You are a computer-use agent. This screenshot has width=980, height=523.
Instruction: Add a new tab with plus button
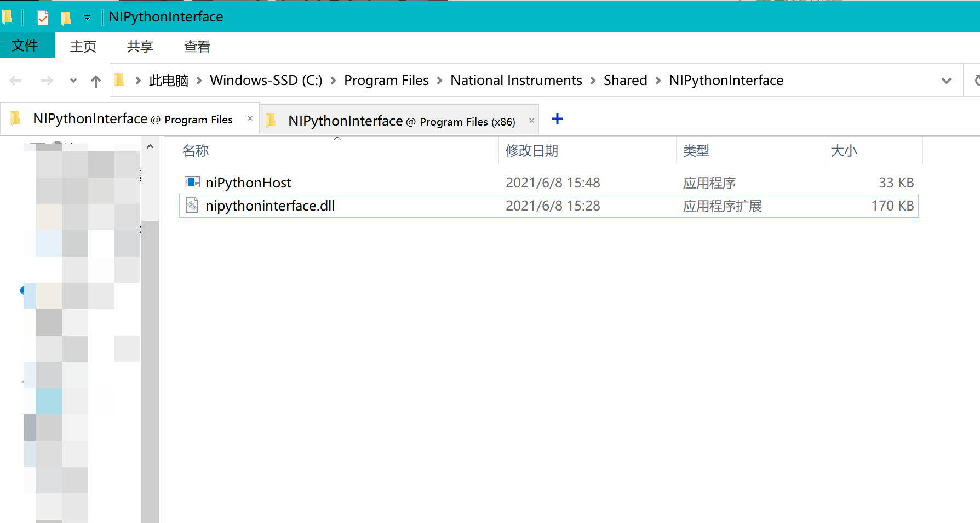[557, 119]
